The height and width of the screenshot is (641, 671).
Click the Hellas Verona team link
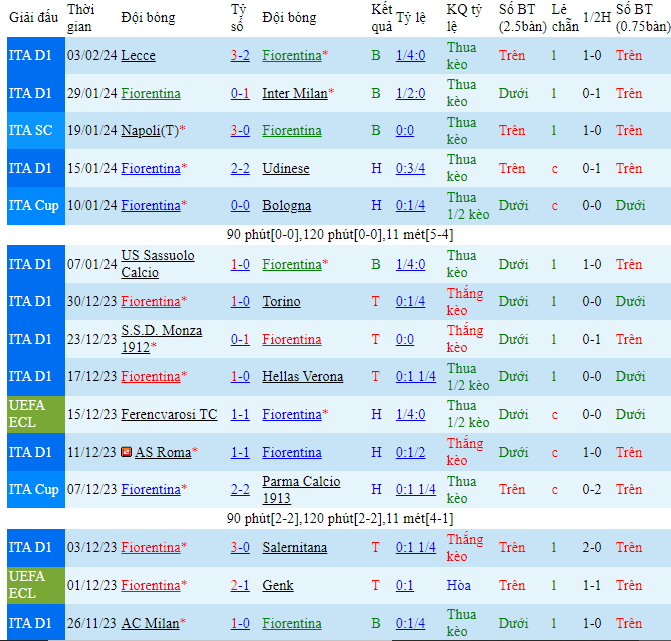[302, 377]
